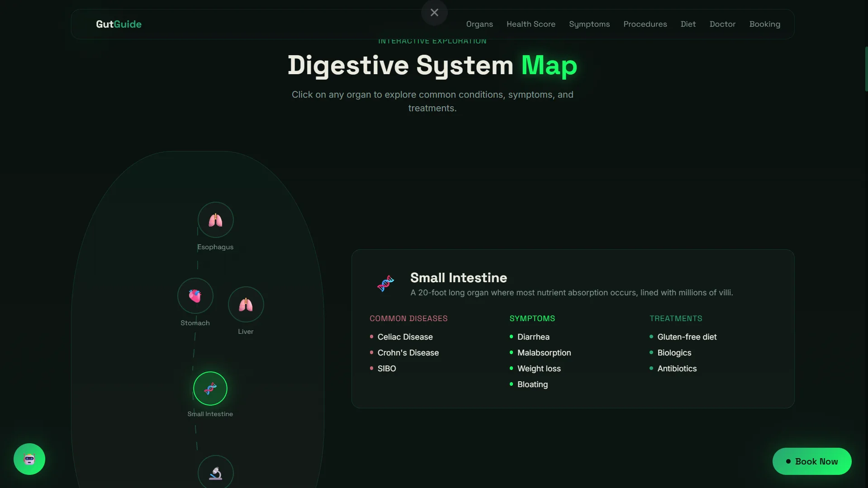Visit the Doctor section
The image size is (868, 488).
[x=722, y=24]
